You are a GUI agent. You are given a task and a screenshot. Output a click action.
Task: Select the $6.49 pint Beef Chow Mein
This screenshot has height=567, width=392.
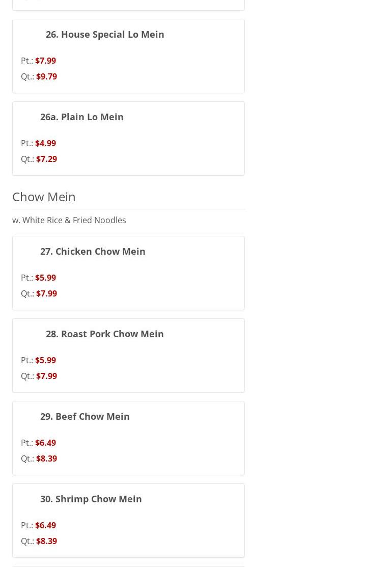click(45, 443)
